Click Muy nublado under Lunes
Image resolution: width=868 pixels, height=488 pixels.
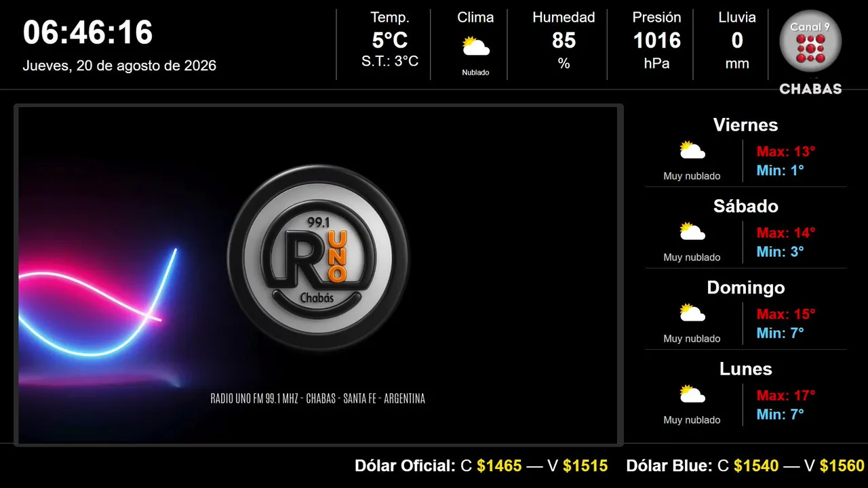point(692,420)
